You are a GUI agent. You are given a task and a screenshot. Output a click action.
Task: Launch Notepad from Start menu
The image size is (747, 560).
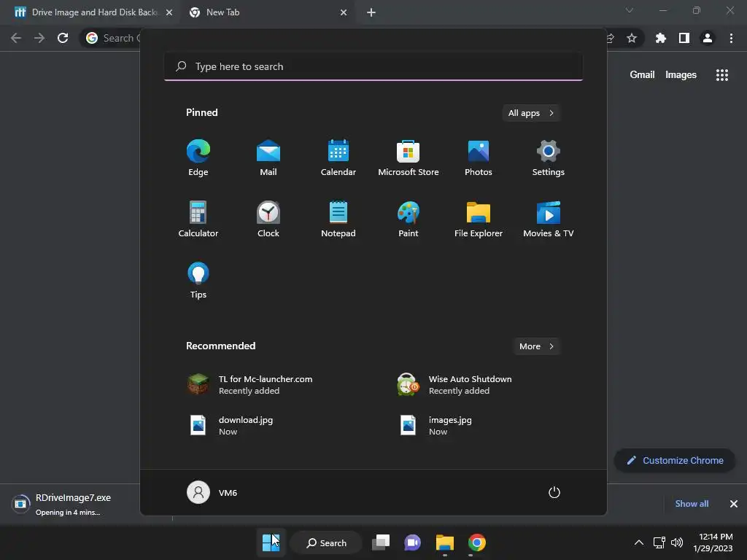[338, 219]
